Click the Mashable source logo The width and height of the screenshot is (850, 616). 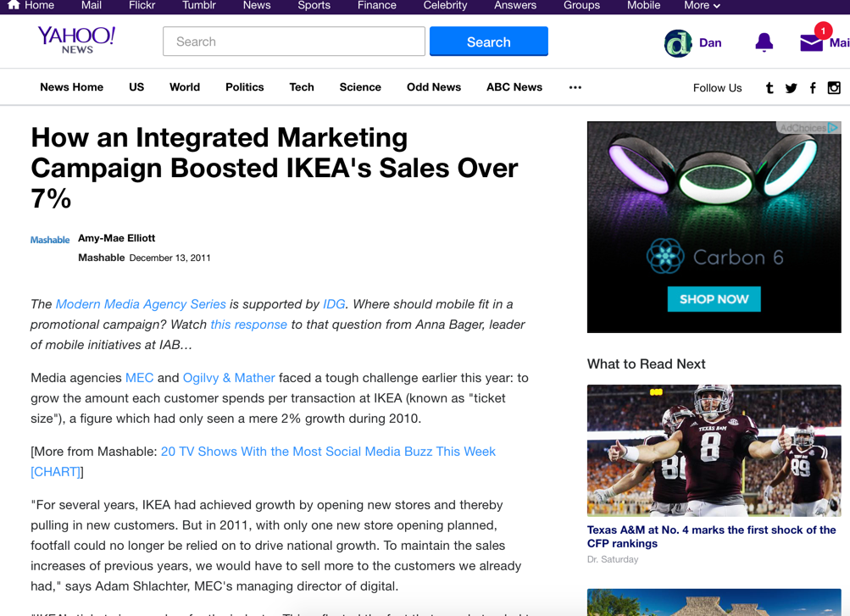point(50,240)
